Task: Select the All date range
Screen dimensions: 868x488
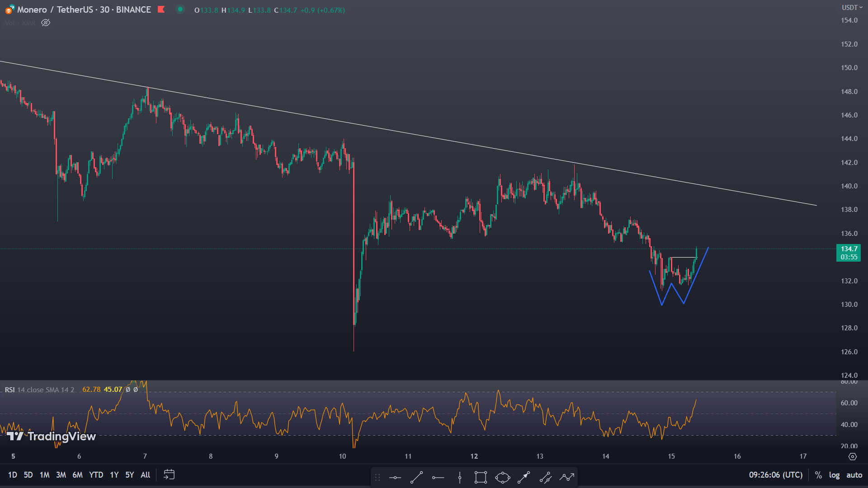Action: pyautogui.click(x=145, y=475)
